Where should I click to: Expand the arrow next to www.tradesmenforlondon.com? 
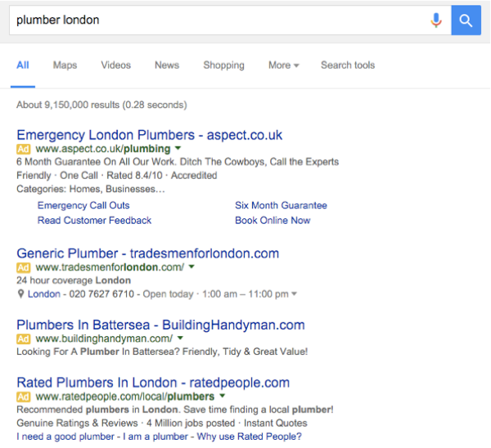click(x=191, y=267)
